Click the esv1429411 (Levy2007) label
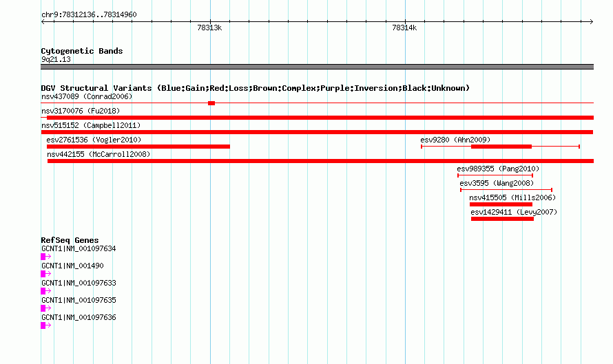 coord(514,212)
